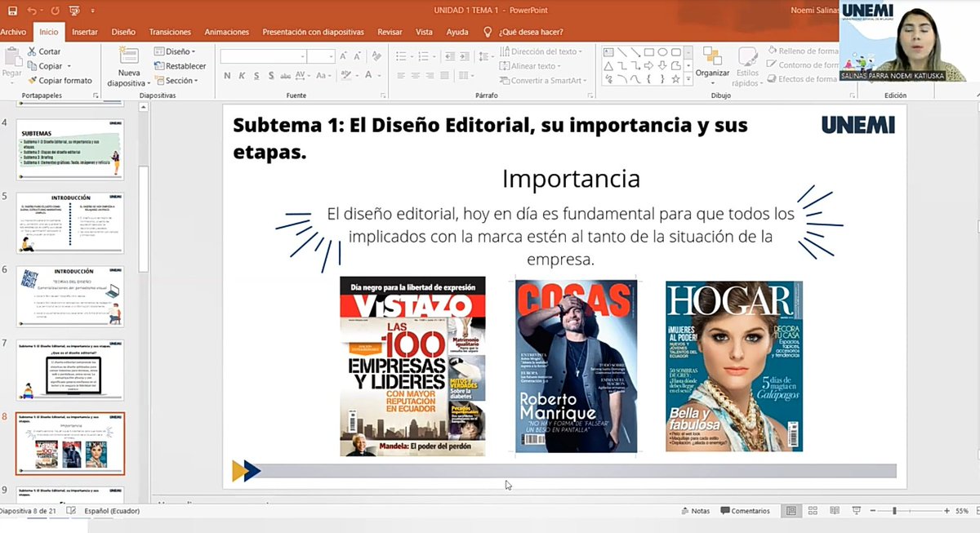Switch to the Animaciones tab
The image size is (980, 533).
point(226,32)
